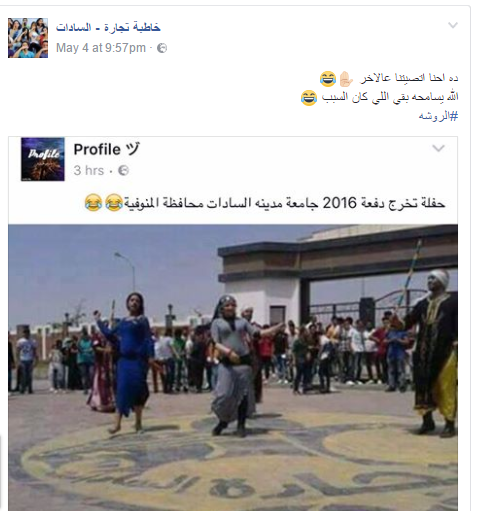Open the May 4 at 9:57pm timestamp

click(101, 48)
